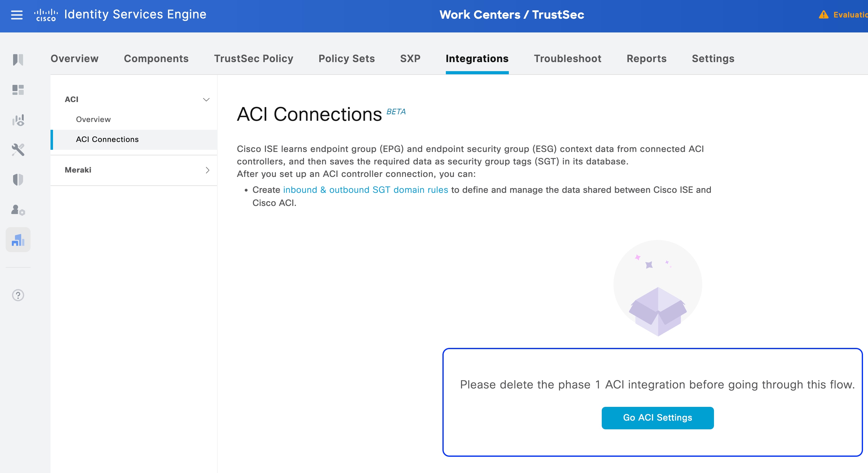
Task: Open the Administration user-gear sidebar icon
Action: [18, 210]
